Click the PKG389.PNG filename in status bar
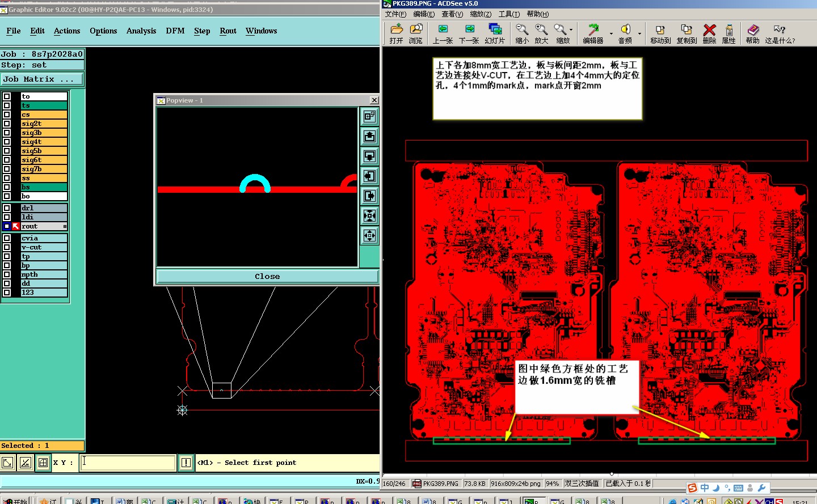Viewport: 817px width, 504px height. 440,484
